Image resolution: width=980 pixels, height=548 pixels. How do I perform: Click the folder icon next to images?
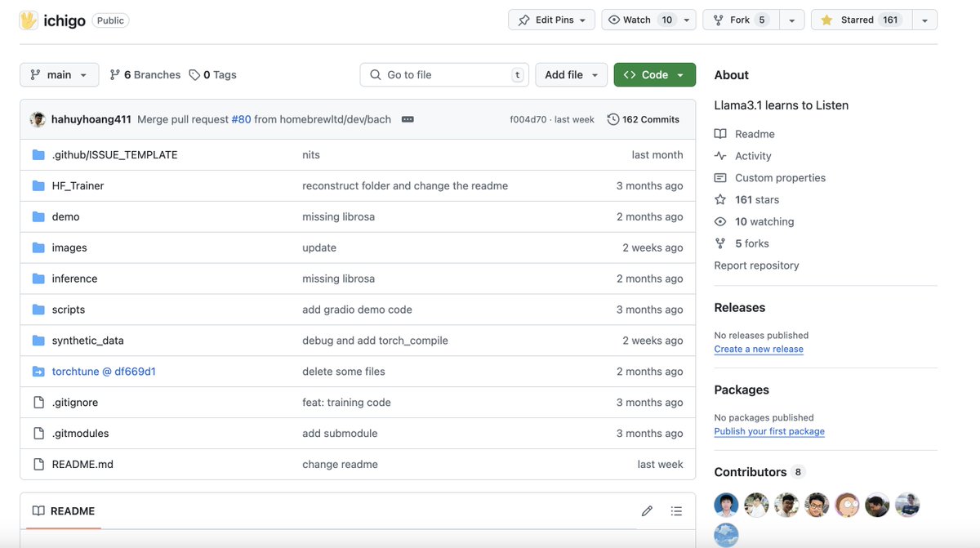(38, 247)
